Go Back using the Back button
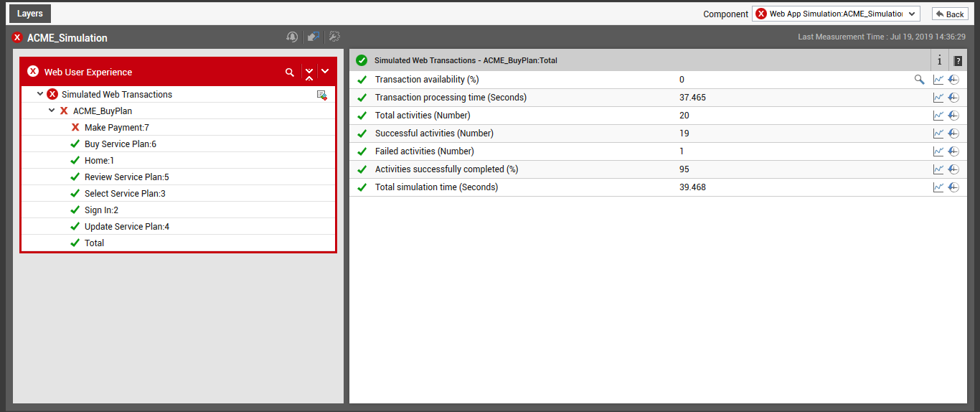Viewport: 980px width, 412px height. click(950, 14)
